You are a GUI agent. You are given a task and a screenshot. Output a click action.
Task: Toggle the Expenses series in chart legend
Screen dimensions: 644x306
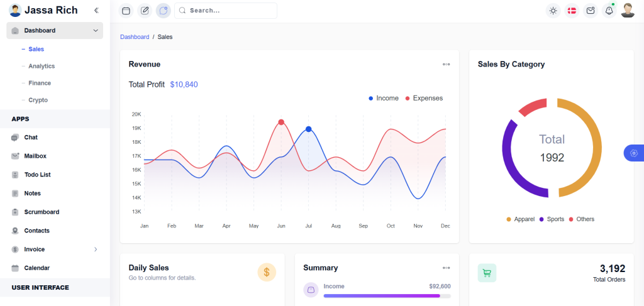(x=425, y=99)
